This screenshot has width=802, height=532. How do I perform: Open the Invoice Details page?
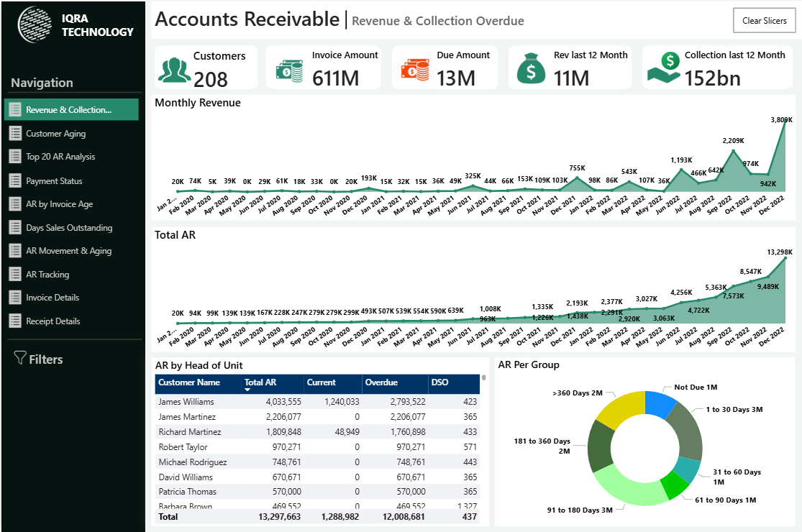coord(53,298)
